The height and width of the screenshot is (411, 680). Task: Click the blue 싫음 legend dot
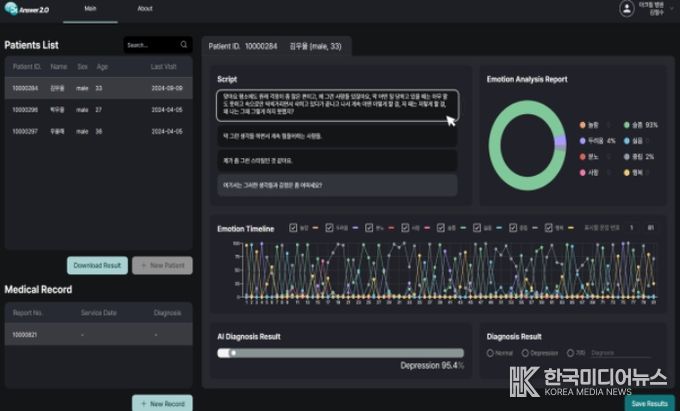pyautogui.click(x=626, y=141)
